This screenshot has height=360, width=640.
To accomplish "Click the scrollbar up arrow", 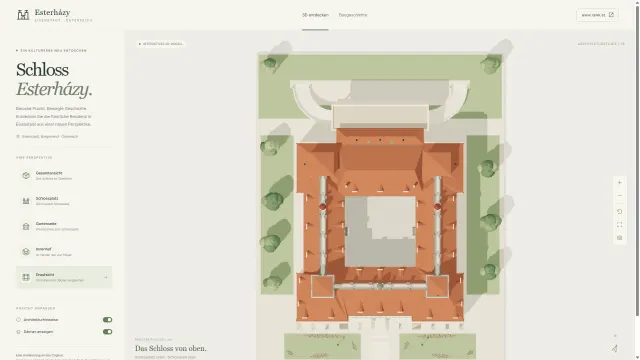I will click(637, 2).
